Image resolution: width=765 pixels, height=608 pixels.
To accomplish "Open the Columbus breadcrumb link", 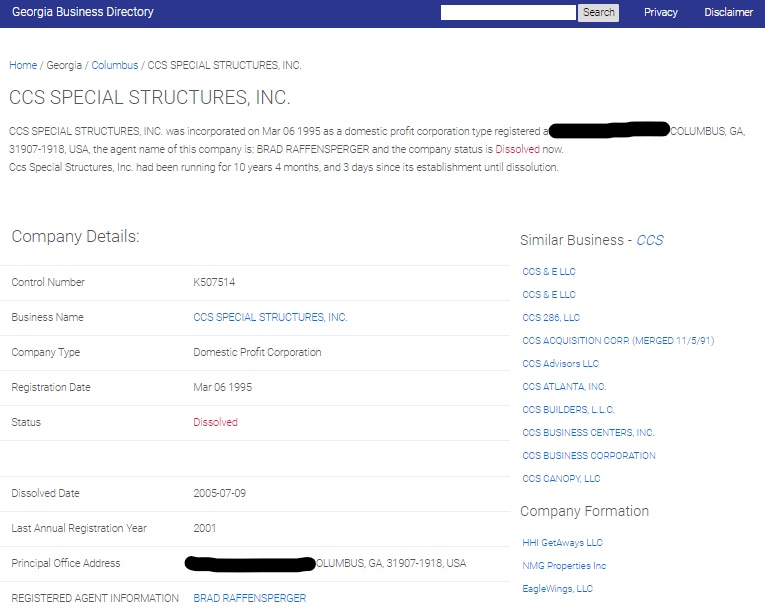I will coord(115,65).
